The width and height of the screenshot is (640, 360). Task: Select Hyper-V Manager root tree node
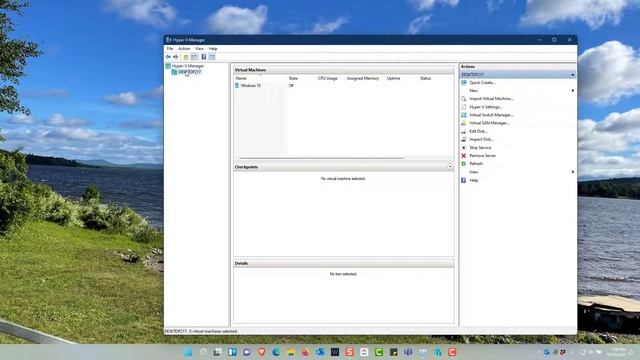coord(187,66)
